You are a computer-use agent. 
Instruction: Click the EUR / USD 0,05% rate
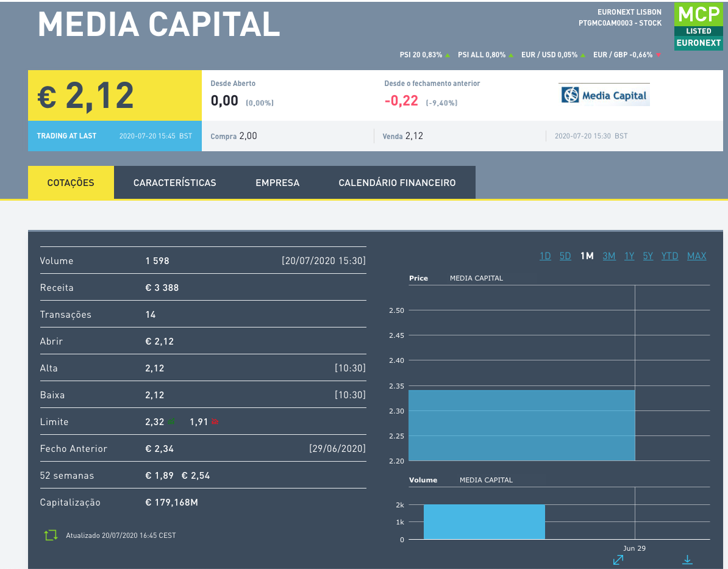(x=549, y=55)
